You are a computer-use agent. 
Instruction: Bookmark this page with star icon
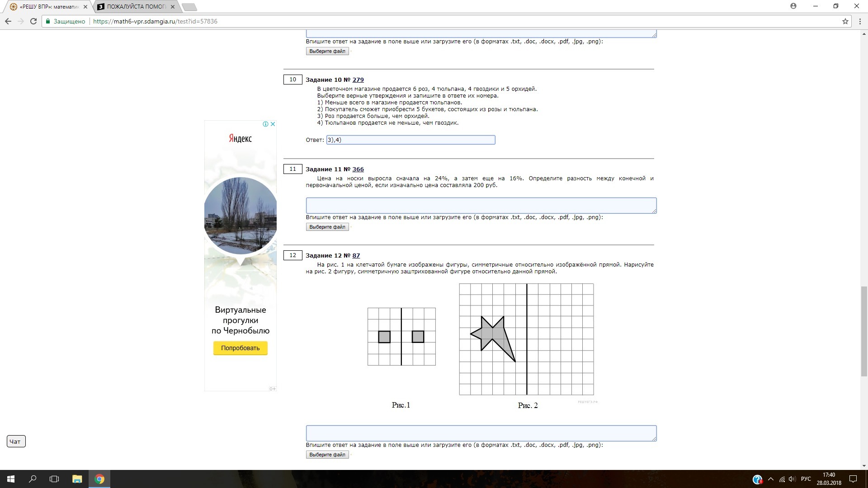click(x=845, y=21)
